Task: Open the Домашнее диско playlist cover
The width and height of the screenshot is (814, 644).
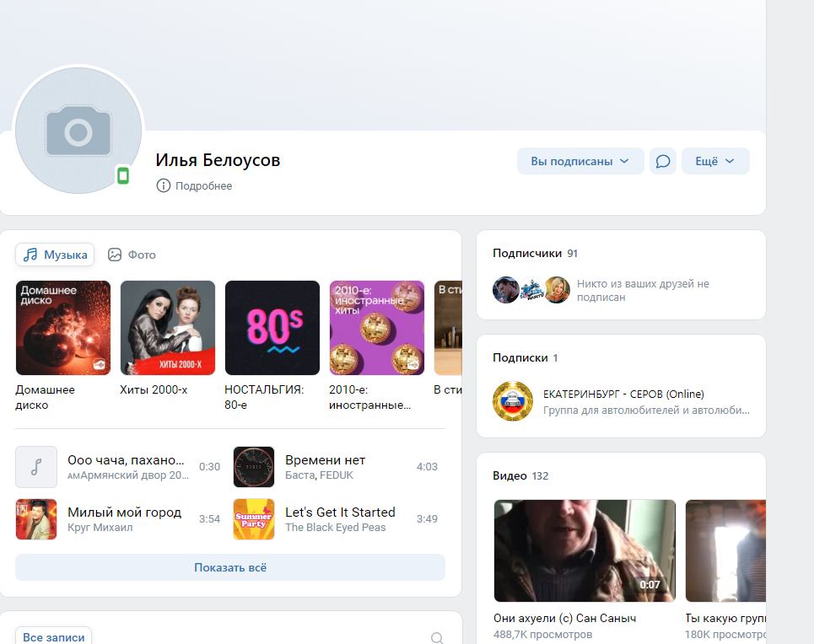Action: (63, 328)
